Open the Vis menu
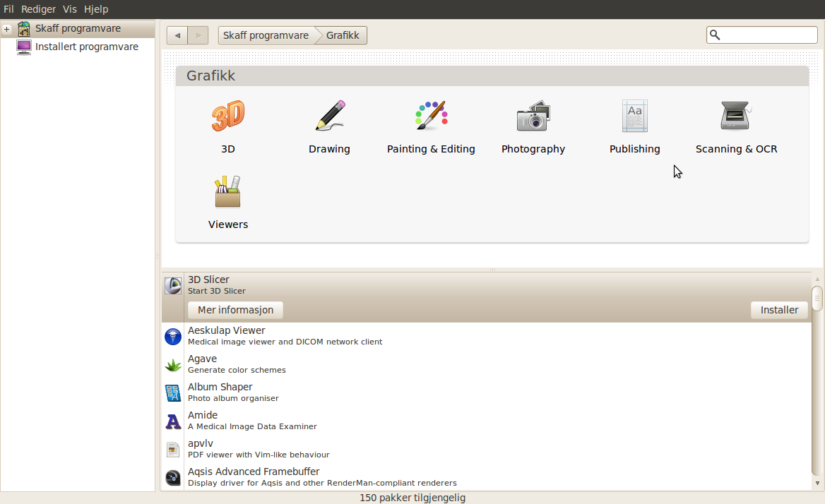The width and height of the screenshot is (825, 504). [69, 9]
